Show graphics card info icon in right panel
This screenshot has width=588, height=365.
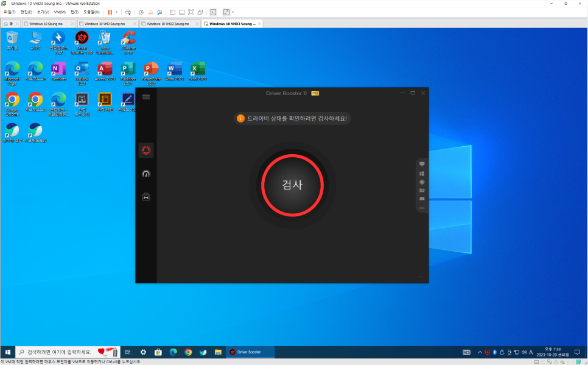(x=422, y=190)
